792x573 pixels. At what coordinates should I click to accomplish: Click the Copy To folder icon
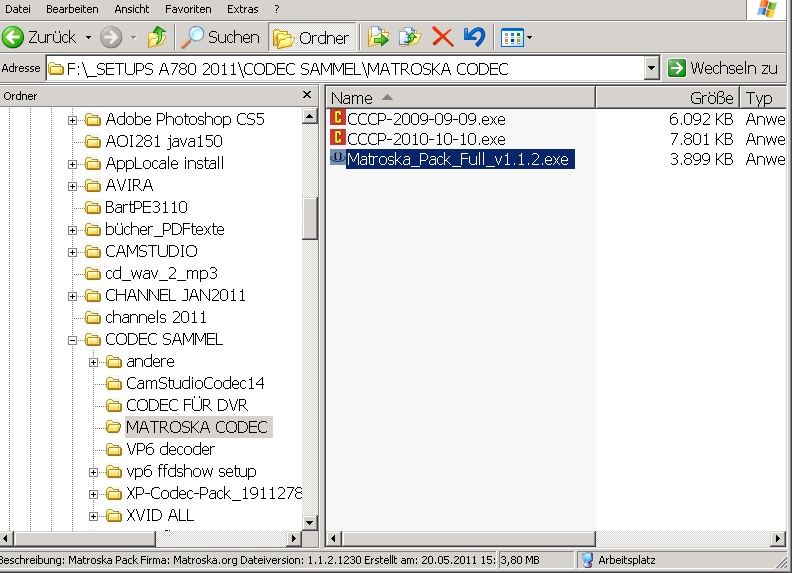point(410,38)
